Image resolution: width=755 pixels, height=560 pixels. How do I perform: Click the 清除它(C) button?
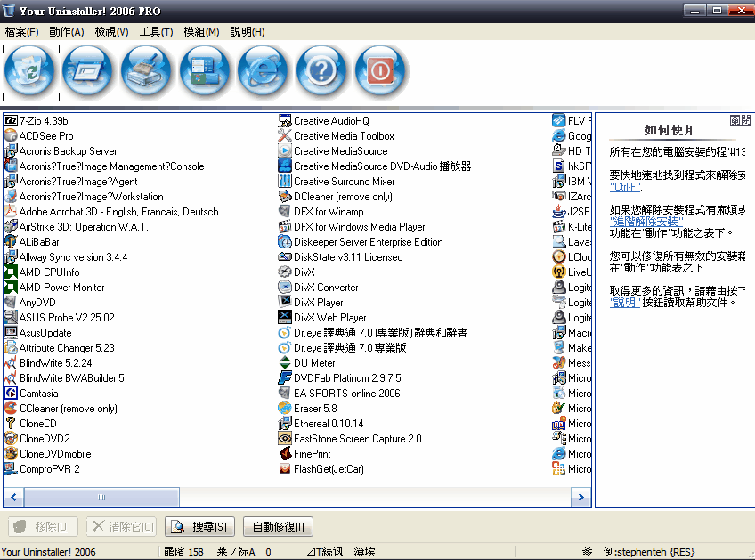click(x=121, y=527)
